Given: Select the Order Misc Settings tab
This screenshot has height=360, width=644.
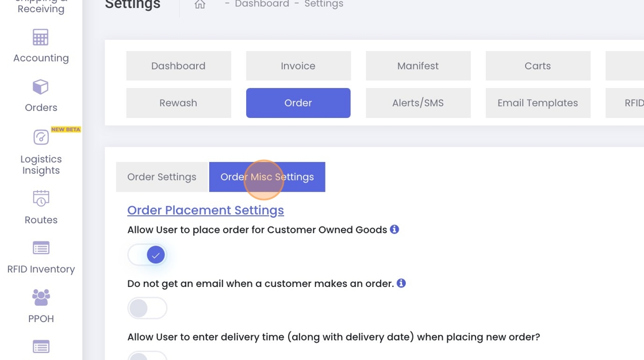Looking at the screenshot, I should [267, 177].
